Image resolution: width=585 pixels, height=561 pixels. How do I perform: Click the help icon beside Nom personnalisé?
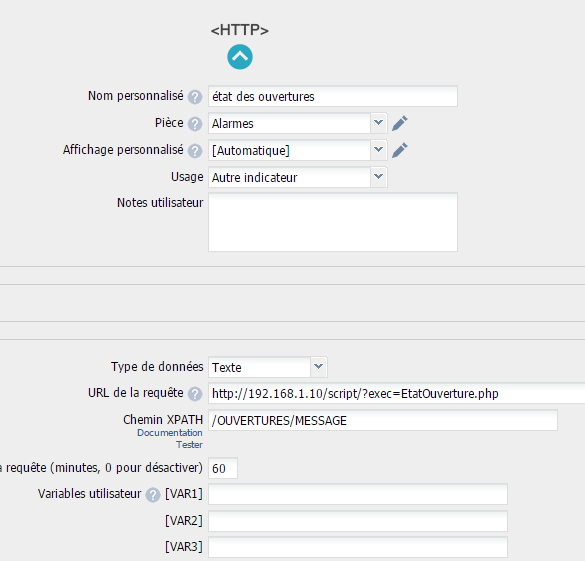195,97
